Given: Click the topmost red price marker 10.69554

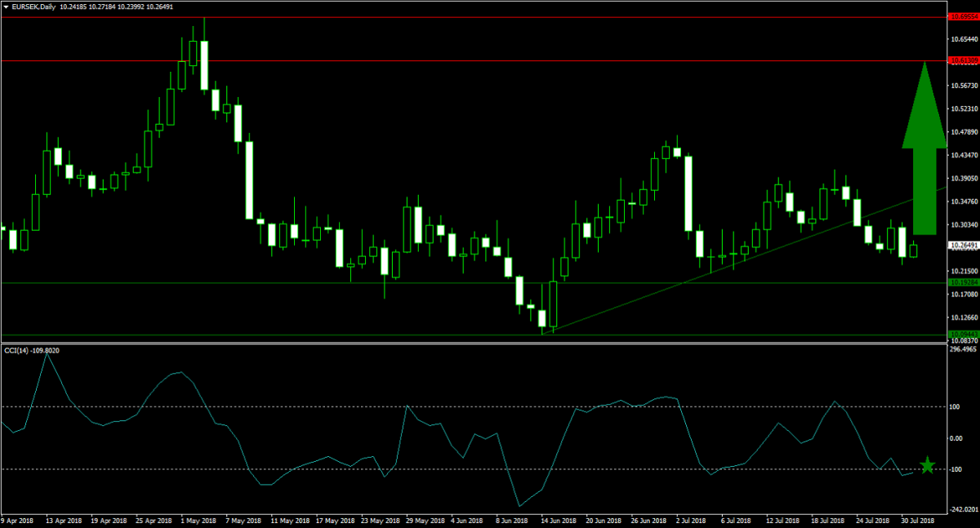Looking at the screenshot, I should coord(964,15).
